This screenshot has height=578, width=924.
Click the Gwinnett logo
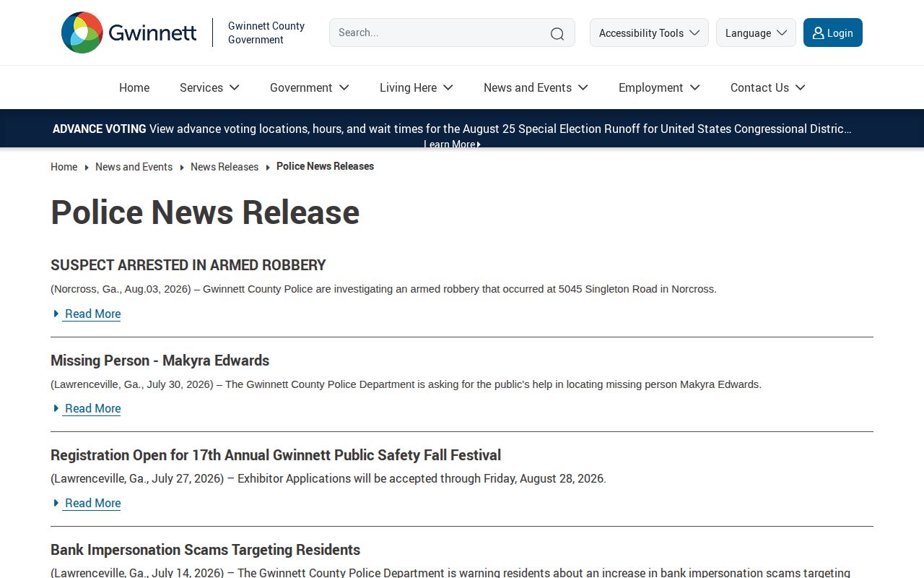click(129, 33)
